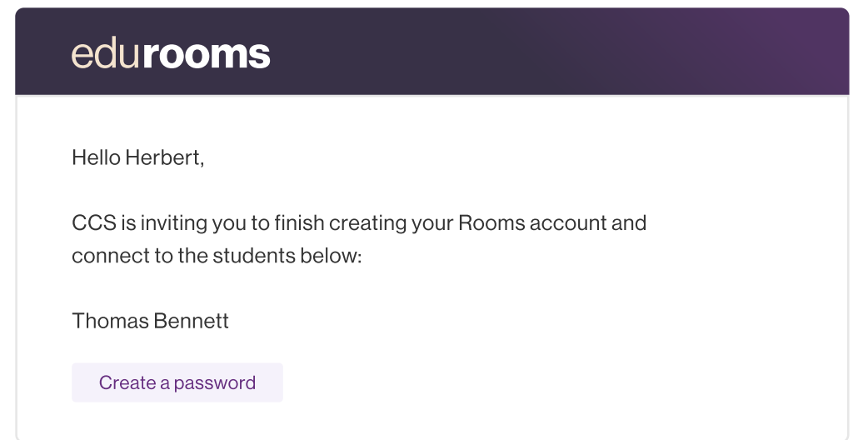Viewport: 868px width, 440px height.
Task: Click the word "Hello" in the greeting
Action: coord(97,157)
